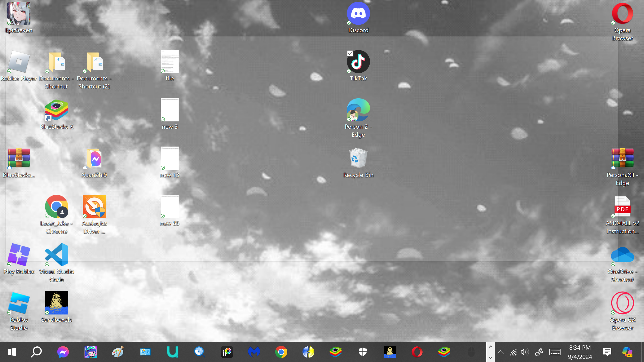Select the new 85 document thumbnail
The width and height of the screenshot is (644, 362).
coord(170,206)
